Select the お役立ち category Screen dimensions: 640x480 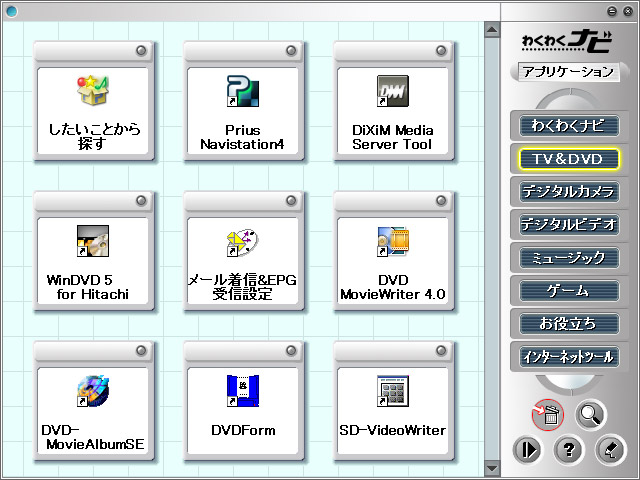(569, 324)
